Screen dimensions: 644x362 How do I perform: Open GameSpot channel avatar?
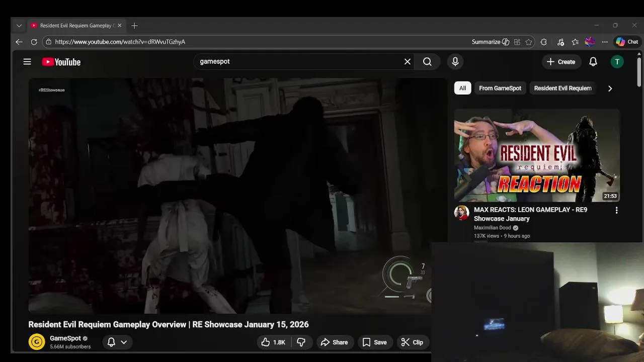click(x=37, y=342)
